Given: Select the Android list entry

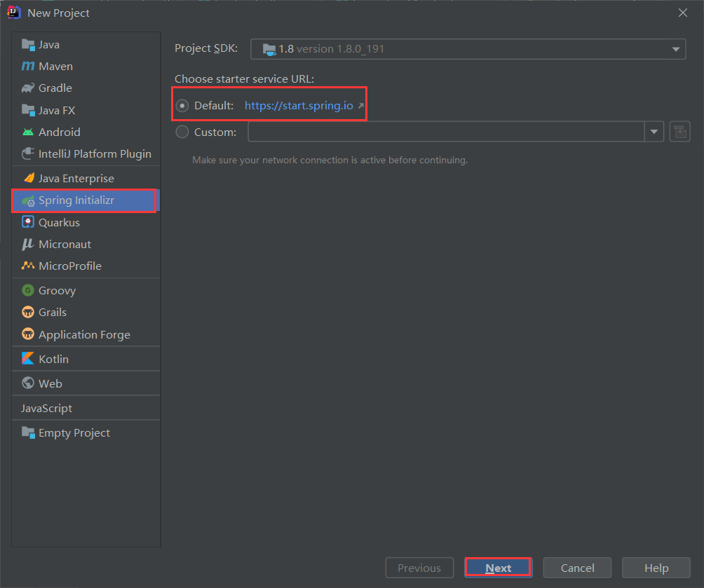Looking at the screenshot, I should tap(86, 132).
